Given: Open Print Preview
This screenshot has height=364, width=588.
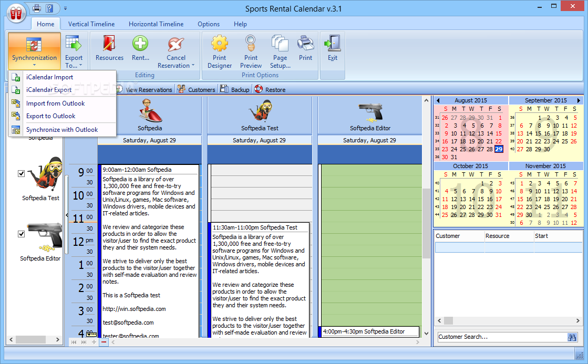Looking at the screenshot, I should (251, 51).
